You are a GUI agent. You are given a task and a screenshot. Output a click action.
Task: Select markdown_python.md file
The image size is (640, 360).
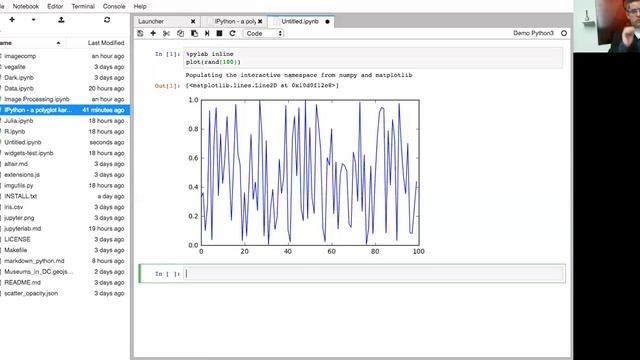point(65,261)
